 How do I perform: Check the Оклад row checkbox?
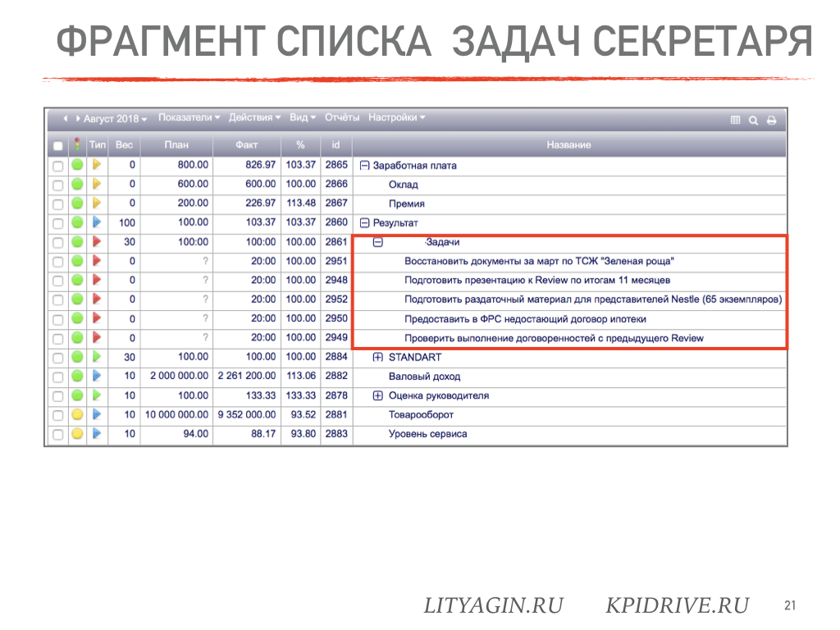58,185
